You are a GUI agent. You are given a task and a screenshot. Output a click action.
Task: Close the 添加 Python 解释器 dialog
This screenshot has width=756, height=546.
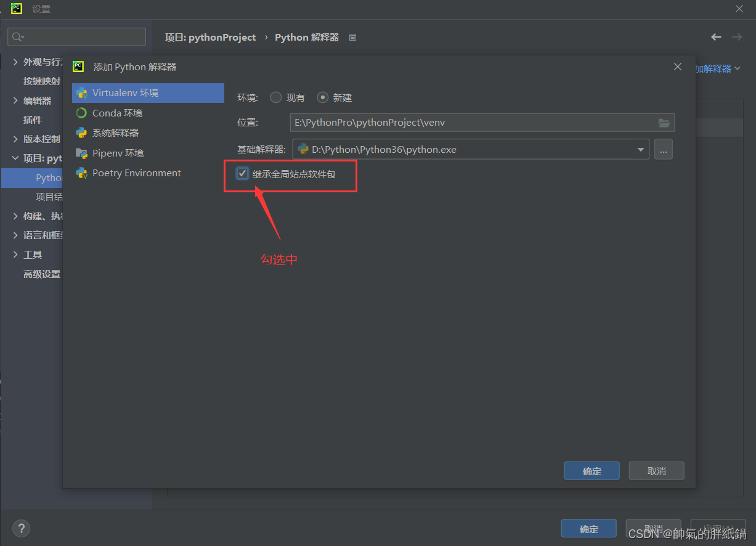(x=678, y=67)
